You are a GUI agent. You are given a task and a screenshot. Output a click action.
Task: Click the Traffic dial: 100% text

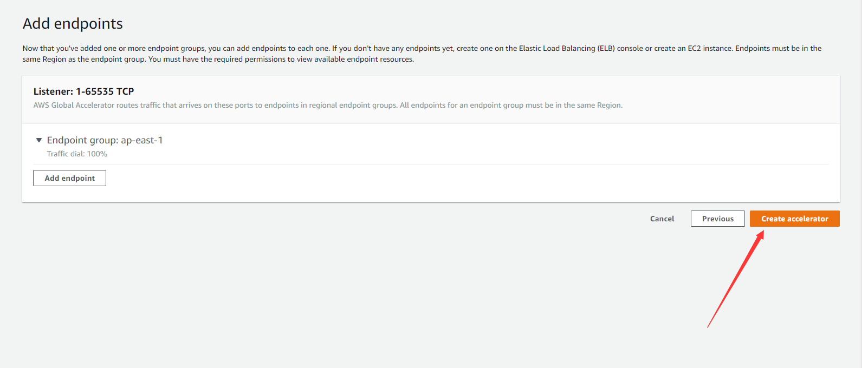77,154
